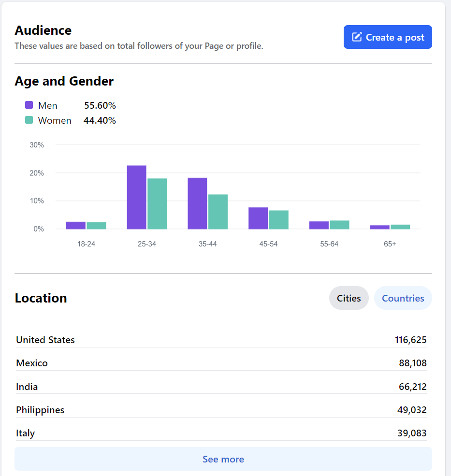Click the Create a post button
The width and height of the screenshot is (451, 476).
(x=388, y=37)
